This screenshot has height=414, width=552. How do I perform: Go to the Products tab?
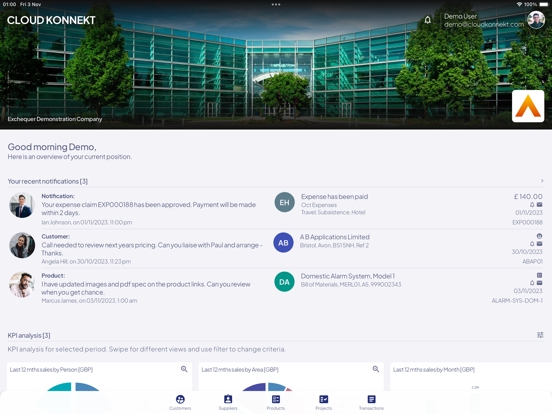click(276, 402)
